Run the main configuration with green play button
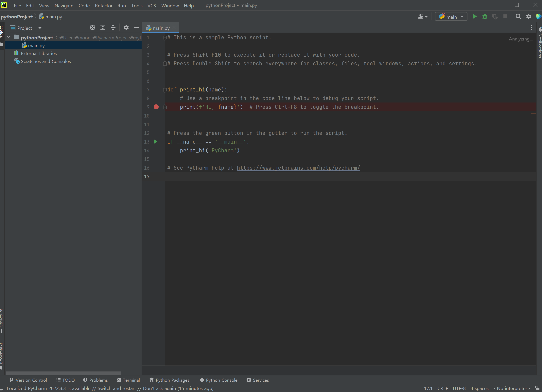The height and width of the screenshot is (392, 542). click(x=474, y=16)
